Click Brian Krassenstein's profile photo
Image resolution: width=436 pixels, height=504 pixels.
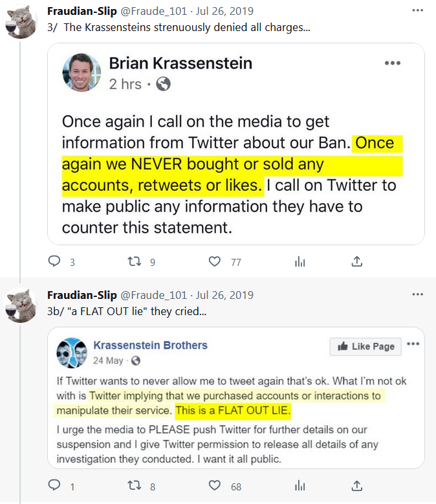pos(82,72)
